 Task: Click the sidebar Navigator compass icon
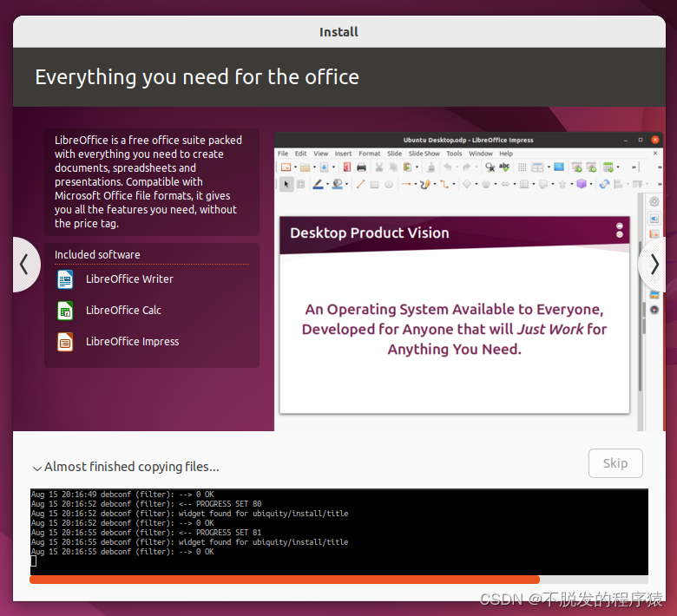coord(654,310)
